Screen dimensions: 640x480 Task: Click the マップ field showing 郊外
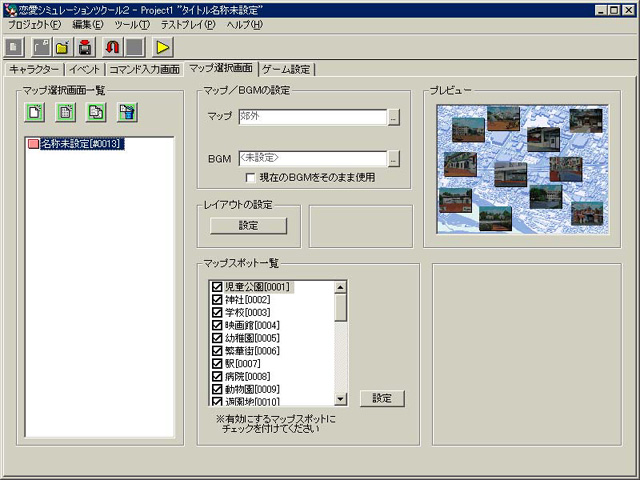click(313, 117)
